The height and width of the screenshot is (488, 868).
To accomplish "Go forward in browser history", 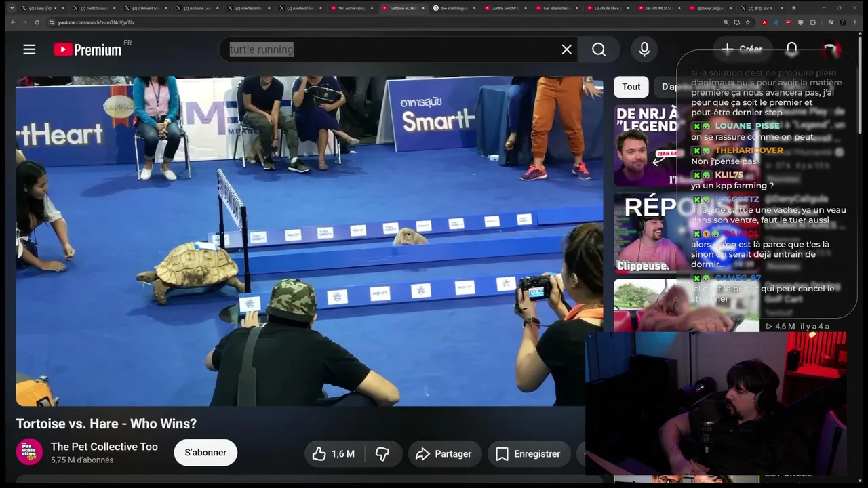I will pyautogui.click(x=24, y=22).
